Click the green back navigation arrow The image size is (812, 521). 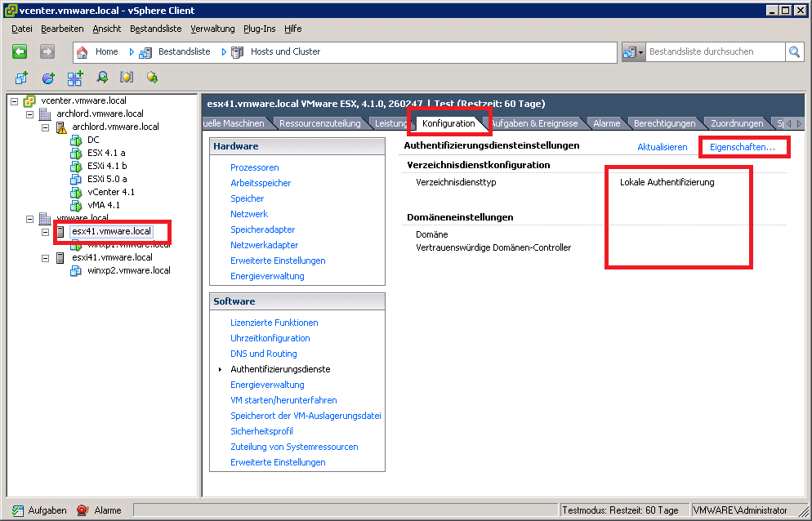pyautogui.click(x=20, y=51)
